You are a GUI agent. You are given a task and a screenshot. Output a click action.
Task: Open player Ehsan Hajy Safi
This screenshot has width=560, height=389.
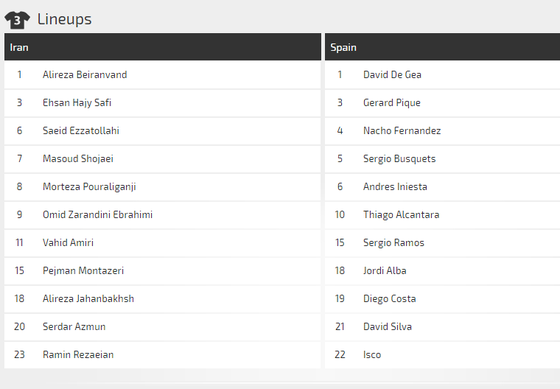[x=77, y=103]
